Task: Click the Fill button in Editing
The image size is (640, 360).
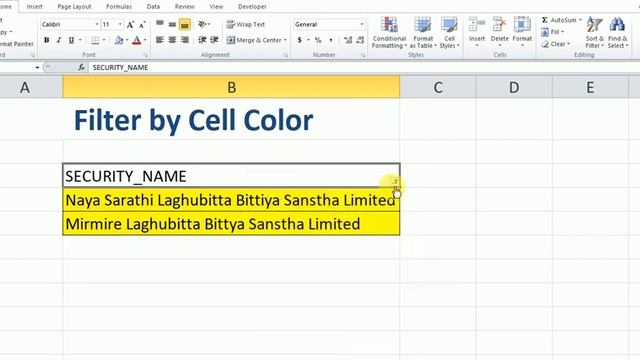Action: [x=552, y=32]
